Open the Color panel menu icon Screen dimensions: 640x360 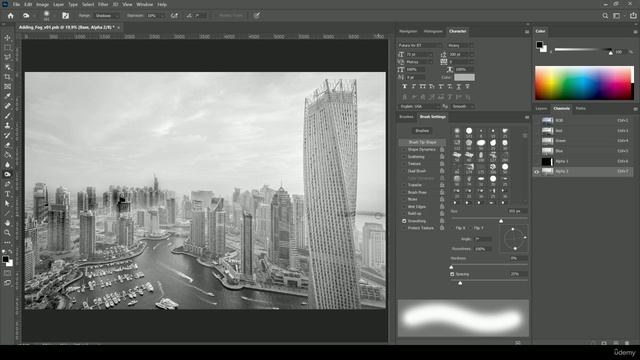click(x=635, y=31)
